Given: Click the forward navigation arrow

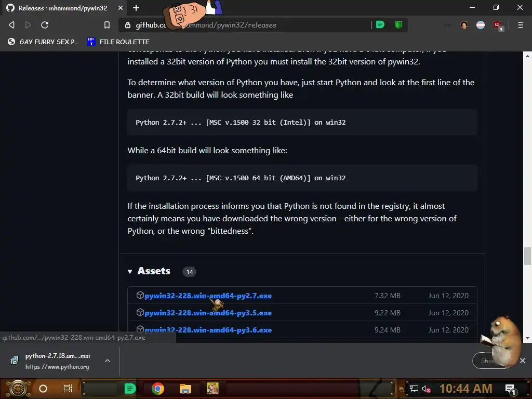Looking at the screenshot, I should pyautogui.click(x=28, y=25).
